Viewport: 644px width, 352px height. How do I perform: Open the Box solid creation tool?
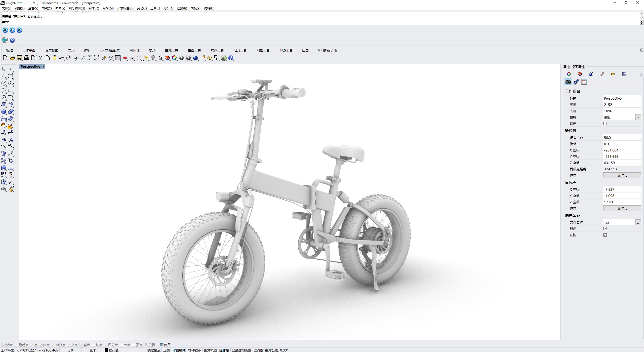[x=4, y=112]
